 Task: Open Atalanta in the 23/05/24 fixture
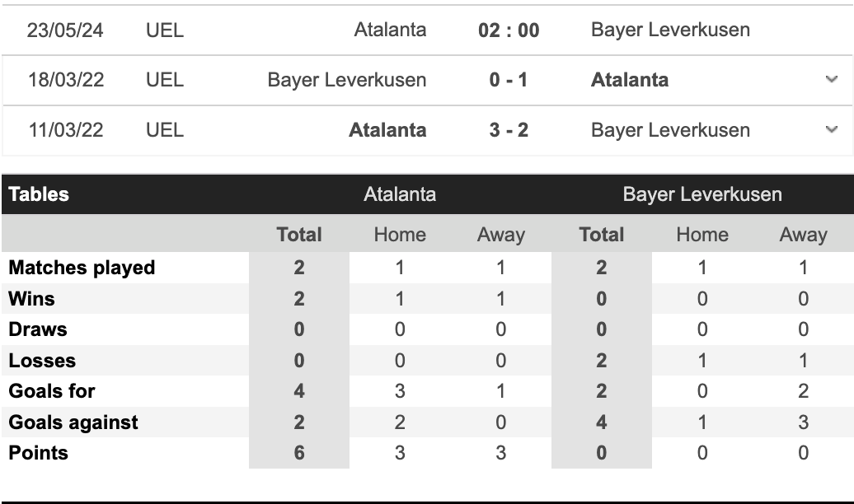[390, 30]
